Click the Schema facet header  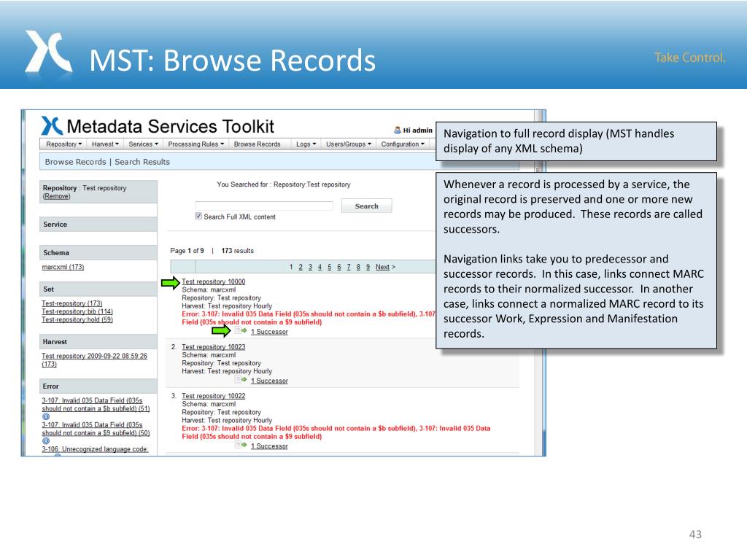[x=98, y=252]
